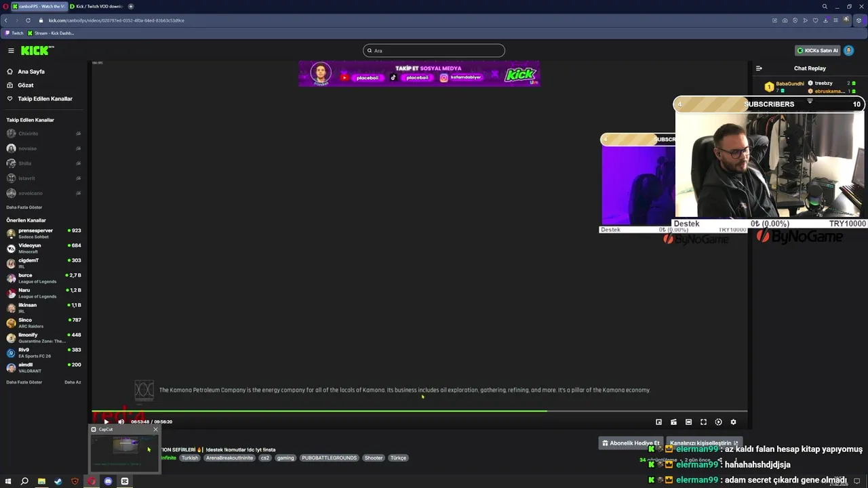Toggle theater mode in player
The width and height of the screenshot is (868, 488).
pos(688,422)
